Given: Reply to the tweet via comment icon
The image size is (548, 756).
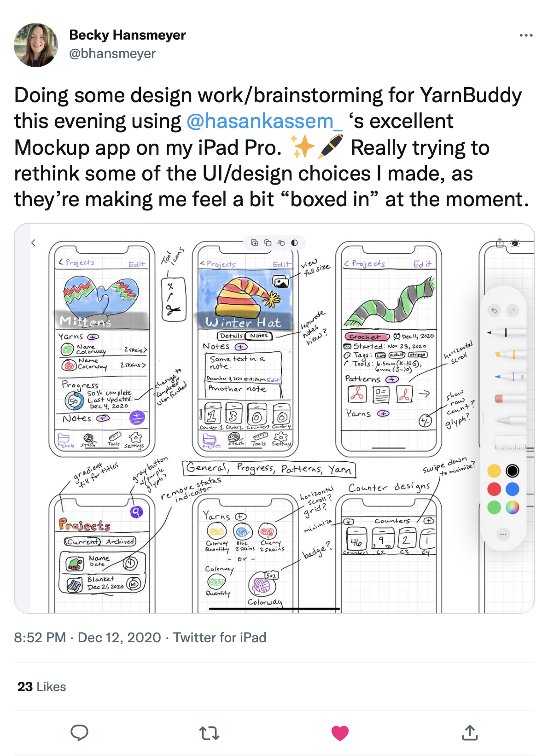Looking at the screenshot, I should click(x=79, y=733).
